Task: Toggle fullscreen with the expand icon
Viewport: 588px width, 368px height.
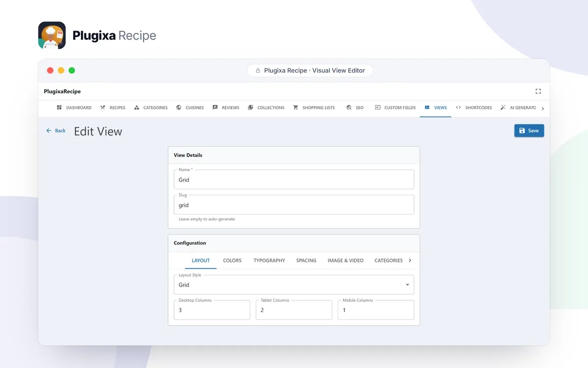Action: pos(538,91)
